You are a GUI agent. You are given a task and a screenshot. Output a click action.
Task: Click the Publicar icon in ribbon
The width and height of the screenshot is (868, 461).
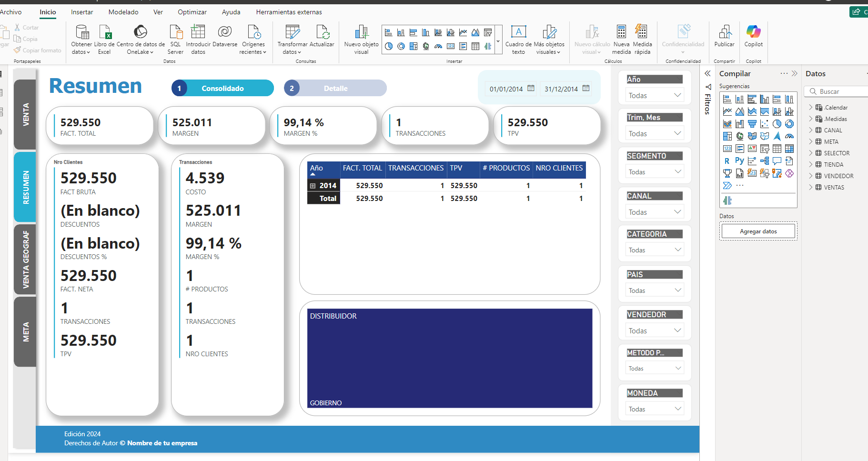click(724, 37)
